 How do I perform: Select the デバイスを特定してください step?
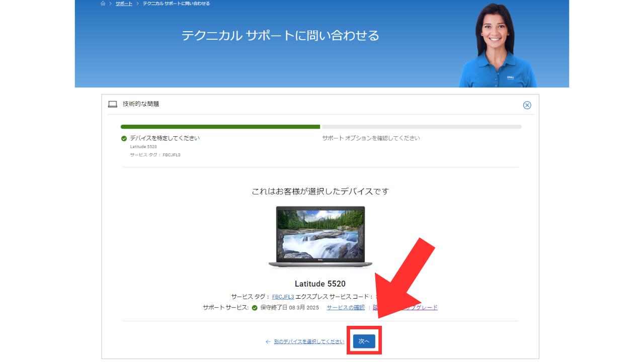[x=165, y=138]
